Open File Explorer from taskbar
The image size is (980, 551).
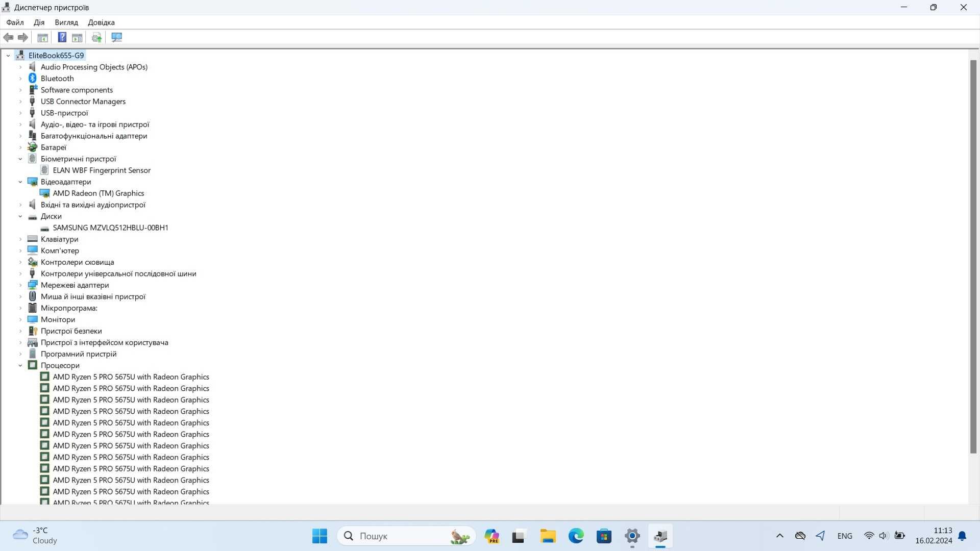click(548, 536)
